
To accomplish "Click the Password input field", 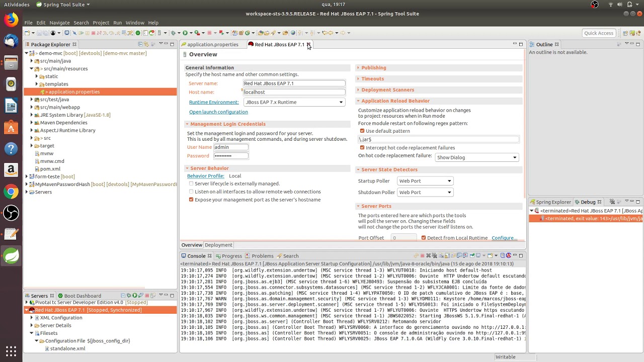I will tap(231, 156).
